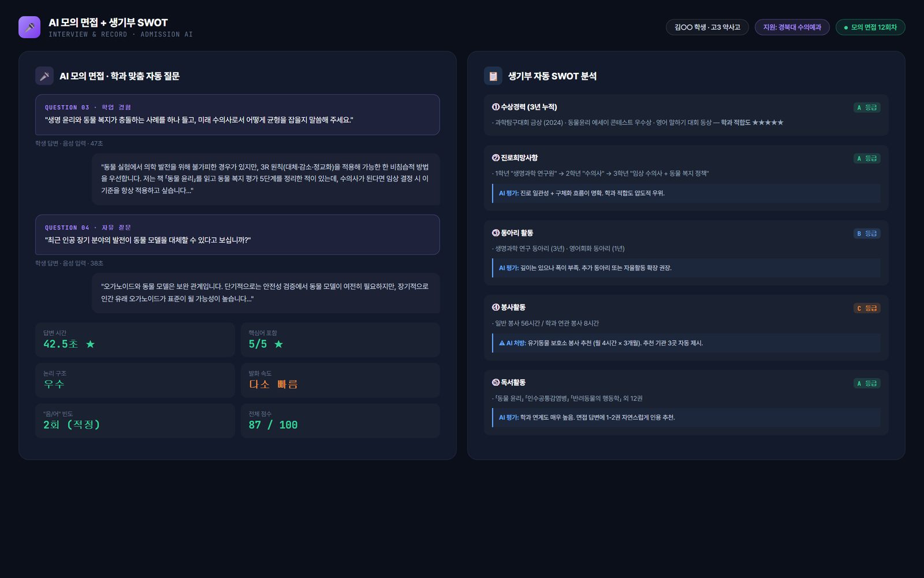Viewport: 924px width, 578px height.
Task: Open the QUESTION 04 자유 질문 card
Action: [237, 235]
